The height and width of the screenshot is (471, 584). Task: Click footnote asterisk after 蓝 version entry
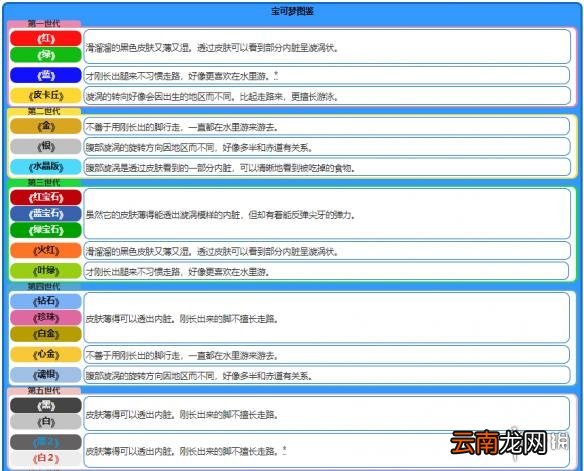pyautogui.click(x=276, y=75)
